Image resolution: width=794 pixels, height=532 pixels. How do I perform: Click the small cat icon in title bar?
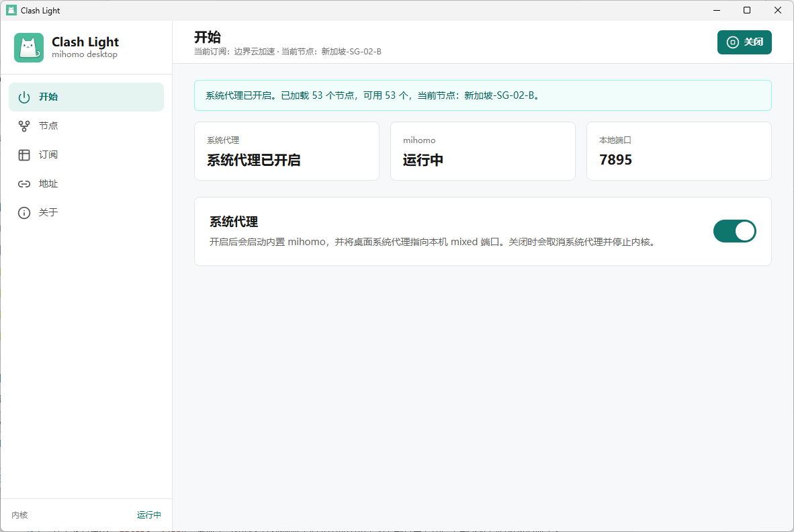point(11,10)
